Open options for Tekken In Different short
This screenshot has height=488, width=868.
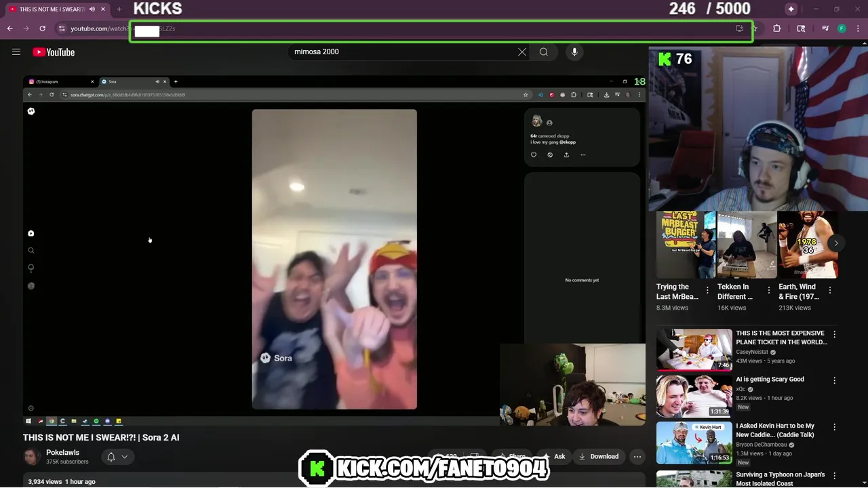pyautogui.click(x=768, y=290)
